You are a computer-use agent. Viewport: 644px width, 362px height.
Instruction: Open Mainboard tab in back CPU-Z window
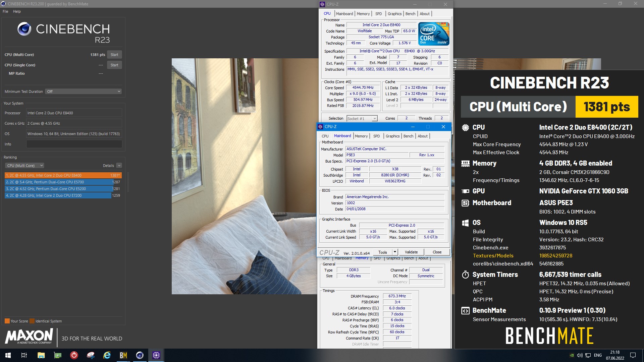[x=344, y=14]
